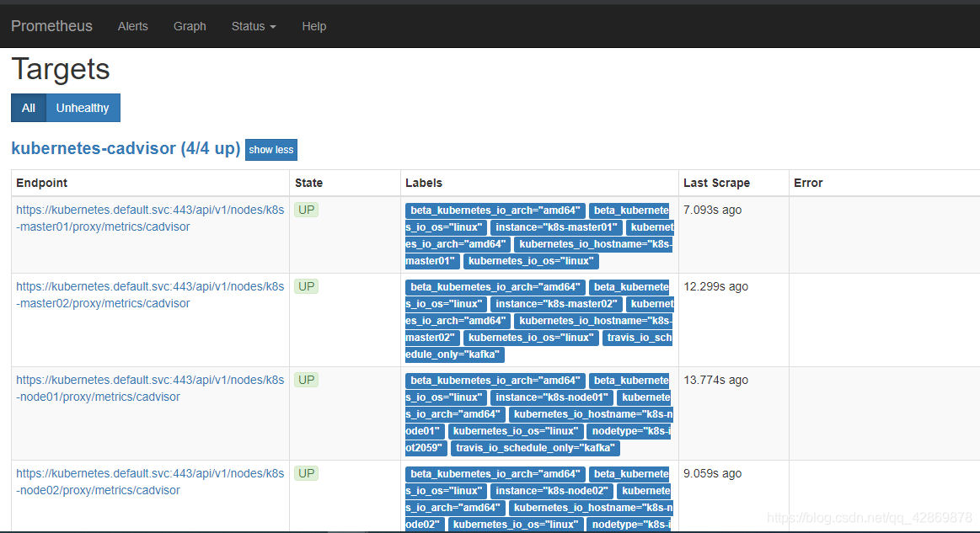Click the UP state badge for k8s-node02
The height and width of the screenshot is (533, 980).
306,474
